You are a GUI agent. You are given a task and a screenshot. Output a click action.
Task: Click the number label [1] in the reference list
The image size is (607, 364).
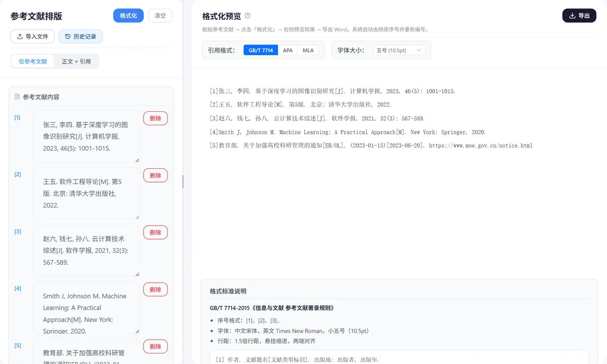click(x=17, y=117)
